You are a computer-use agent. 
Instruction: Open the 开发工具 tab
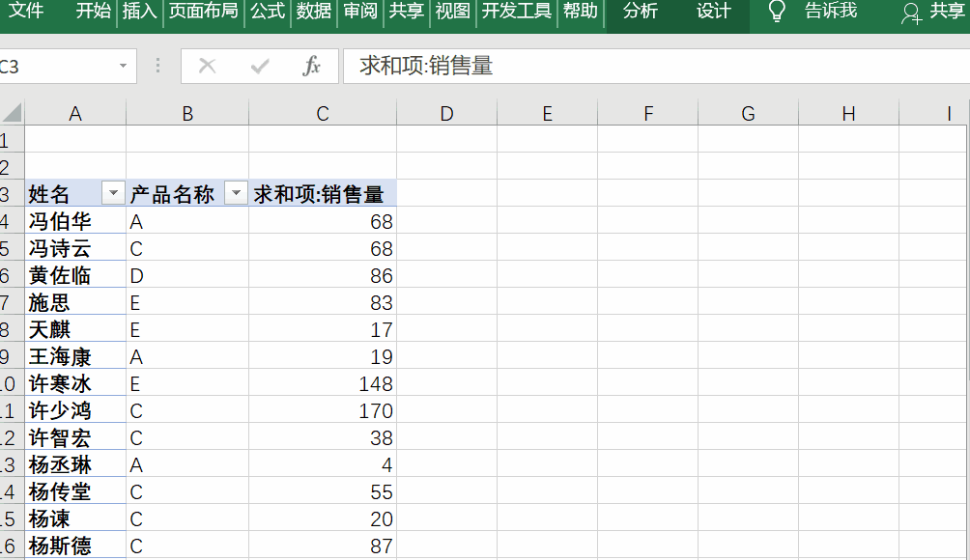(517, 11)
